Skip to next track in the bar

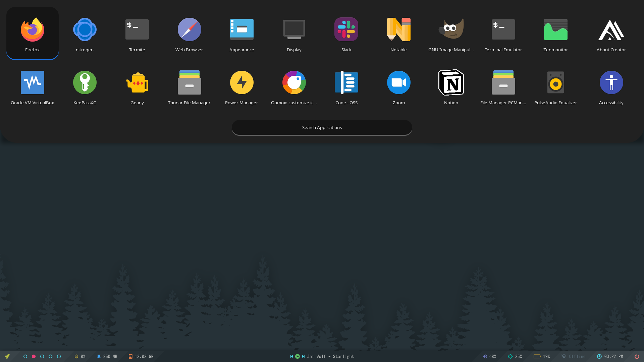coord(304,357)
